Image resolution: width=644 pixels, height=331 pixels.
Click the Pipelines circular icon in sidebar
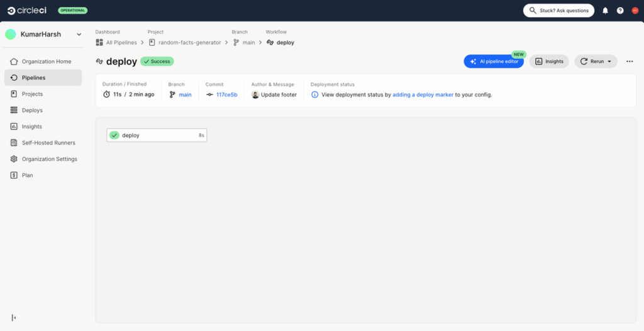14,77
